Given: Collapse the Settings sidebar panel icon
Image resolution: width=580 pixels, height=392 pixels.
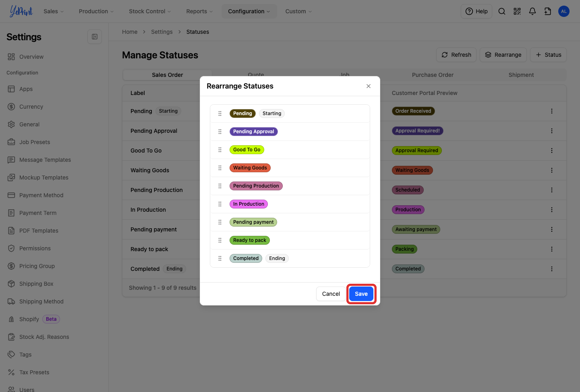Looking at the screenshot, I should (x=95, y=37).
